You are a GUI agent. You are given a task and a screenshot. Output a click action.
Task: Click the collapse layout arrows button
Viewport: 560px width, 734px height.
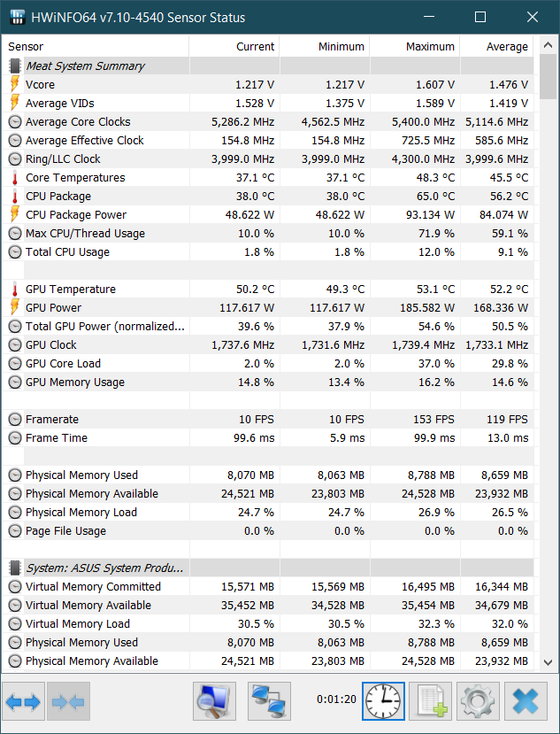(x=68, y=701)
